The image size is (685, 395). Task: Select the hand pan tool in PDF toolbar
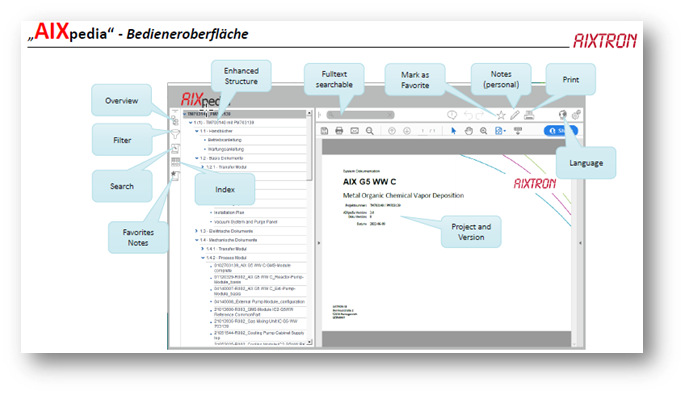[x=469, y=131]
